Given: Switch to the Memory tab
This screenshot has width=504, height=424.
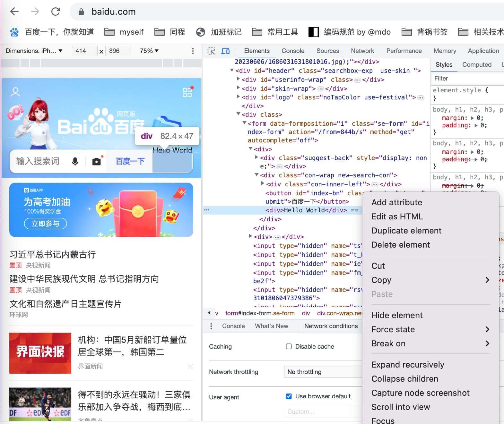Looking at the screenshot, I should (445, 51).
